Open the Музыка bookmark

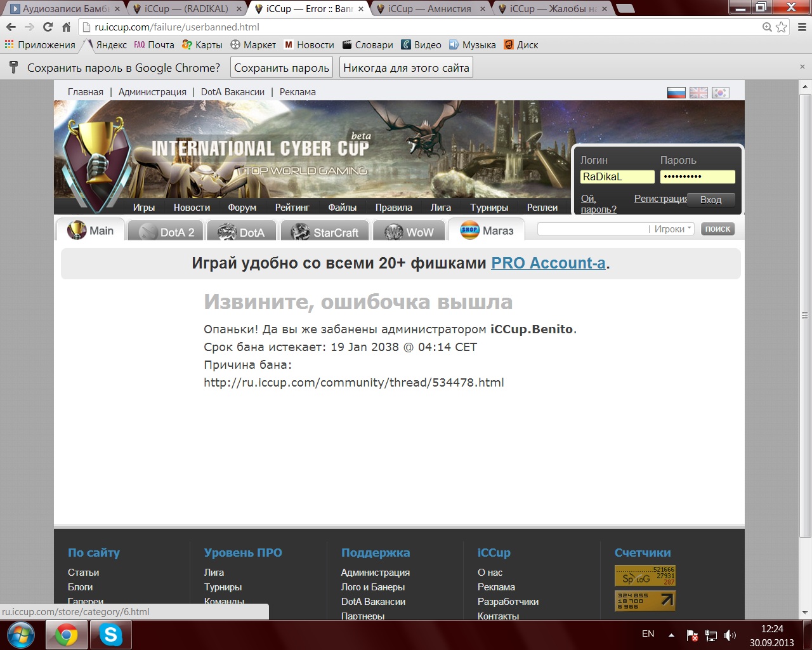tap(473, 45)
